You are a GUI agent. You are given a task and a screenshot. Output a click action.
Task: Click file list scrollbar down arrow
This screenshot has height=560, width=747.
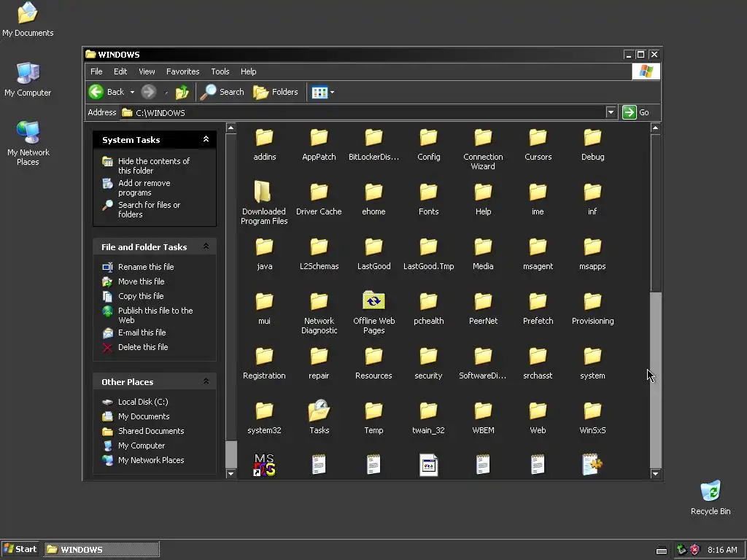pos(656,473)
